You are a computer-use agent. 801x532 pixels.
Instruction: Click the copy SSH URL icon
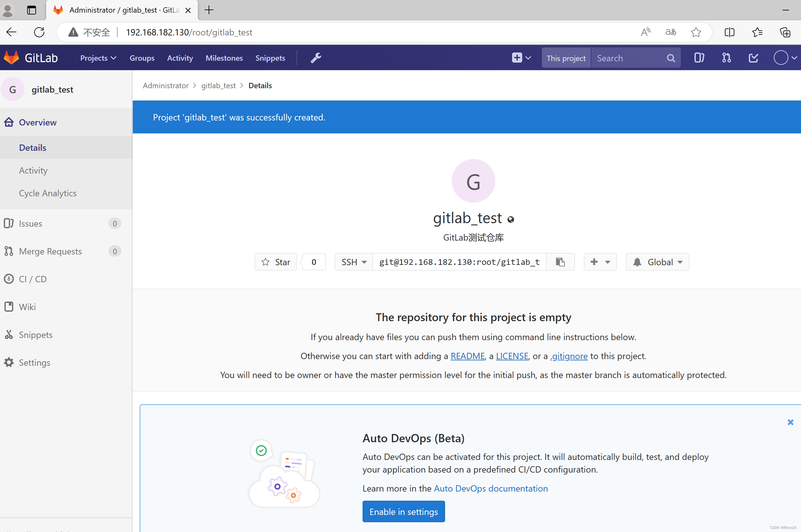(x=560, y=262)
